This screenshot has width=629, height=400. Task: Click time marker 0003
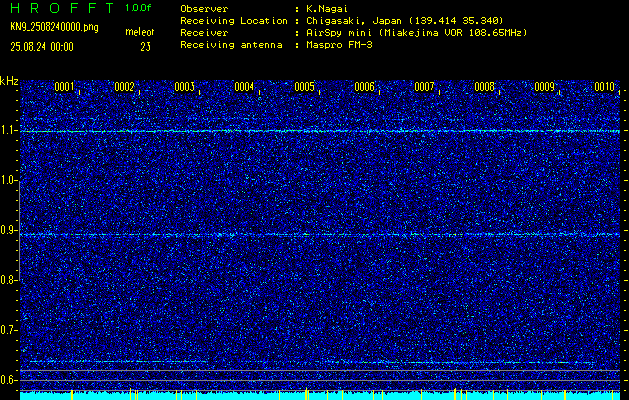pos(185,87)
